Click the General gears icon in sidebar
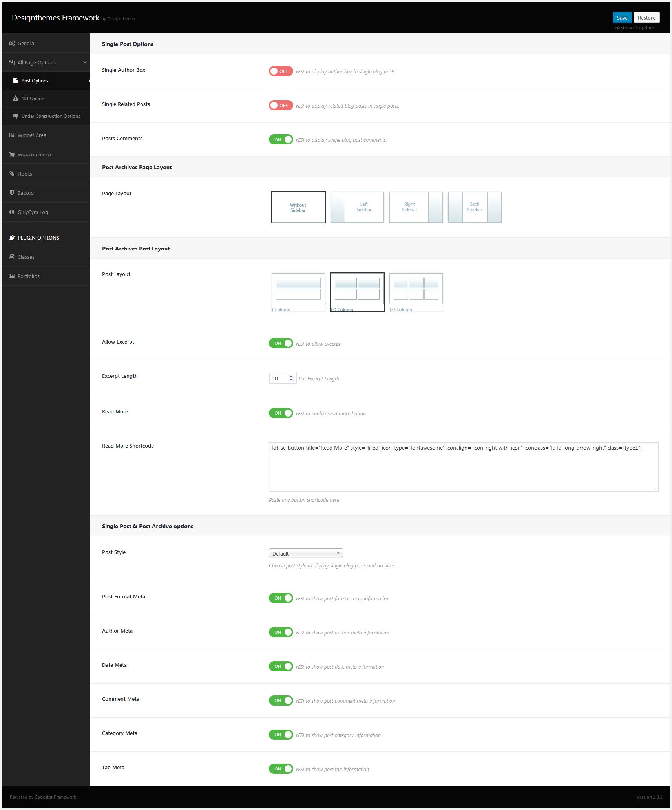Image resolution: width=672 pixels, height=810 pixels. [x=12, y=43]
